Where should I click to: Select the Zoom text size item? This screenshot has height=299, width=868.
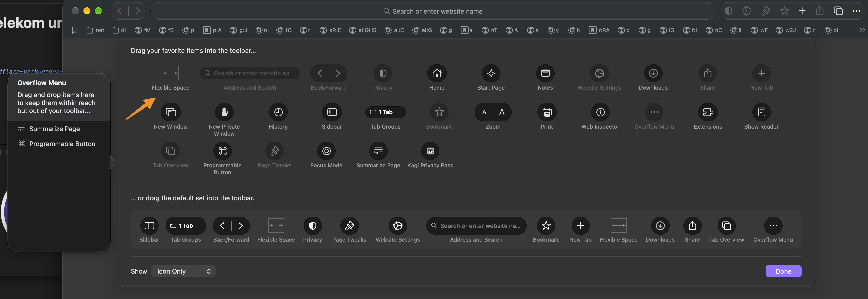493,112
